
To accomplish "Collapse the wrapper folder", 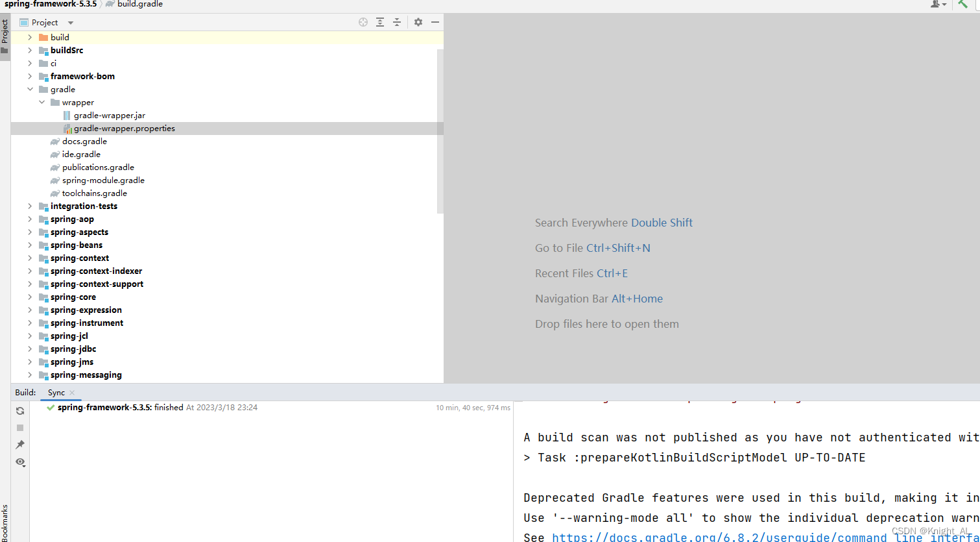I will click(42, 103).
